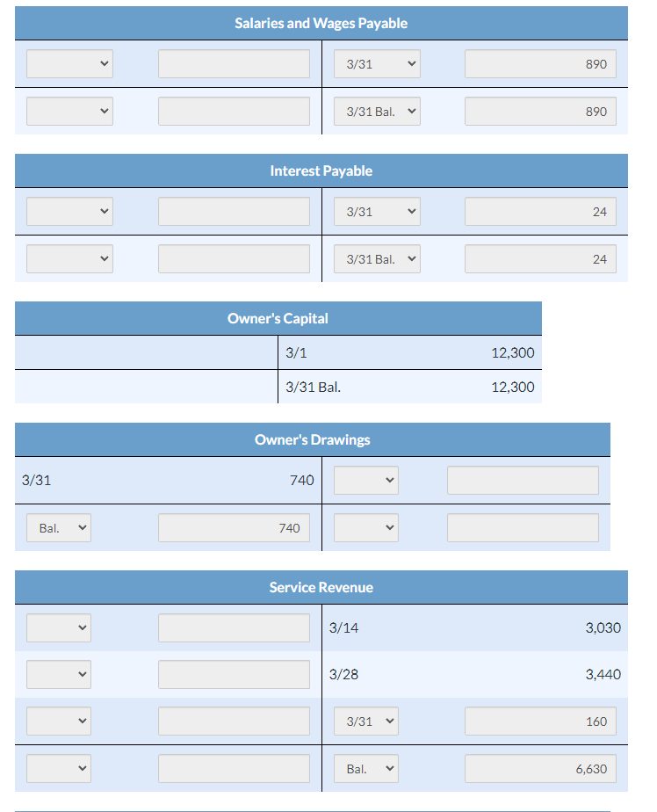Click debit amount field on Service Revenue 3/28 row
Viewport: 657px width, 812px height.
(x=234, y=674)
